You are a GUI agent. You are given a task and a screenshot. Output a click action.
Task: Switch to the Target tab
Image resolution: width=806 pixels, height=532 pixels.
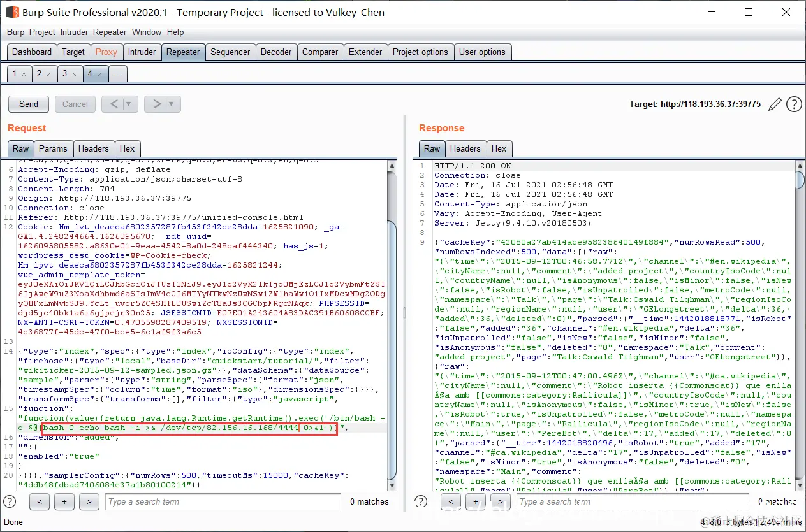click(x=73, y=52)
